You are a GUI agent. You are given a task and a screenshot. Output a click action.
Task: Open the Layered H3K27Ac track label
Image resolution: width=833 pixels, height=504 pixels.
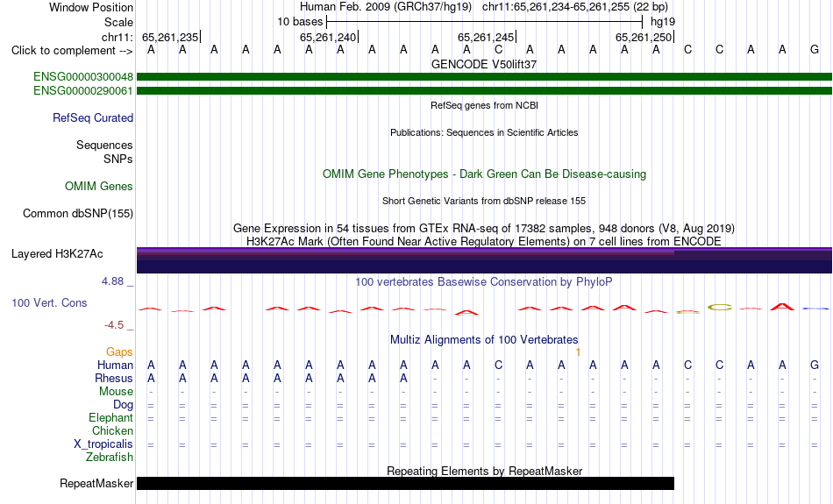[x=57, y=254]
